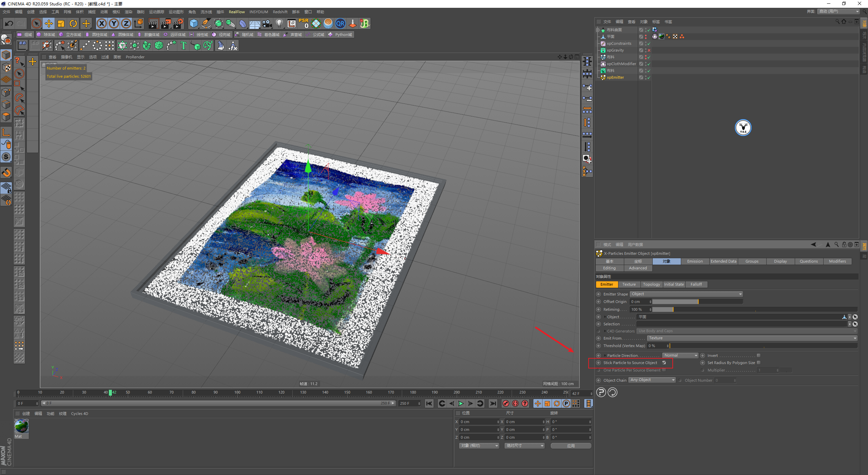This screenshot has height=475, width=868.
Task: Toggle the Y axis lock
Action: [114, 23]
